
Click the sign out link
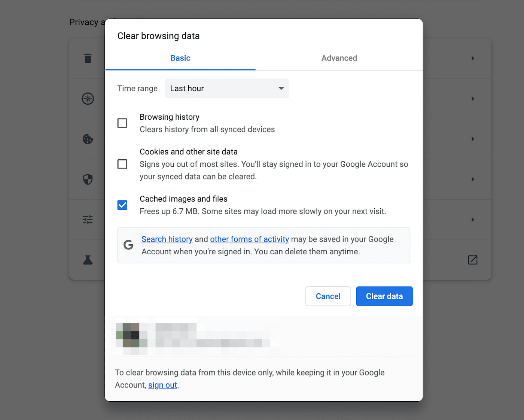pyautogui.click(x=162, y=385)
